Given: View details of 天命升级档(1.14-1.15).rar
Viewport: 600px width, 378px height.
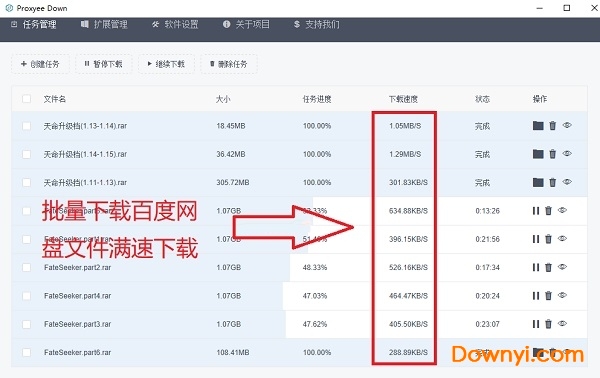Looking at the screenshot, I should pyautogui.click(x=567, y=153).
